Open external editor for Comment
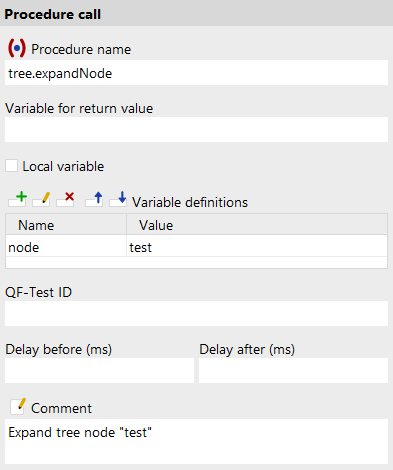 tap(18, 406)
